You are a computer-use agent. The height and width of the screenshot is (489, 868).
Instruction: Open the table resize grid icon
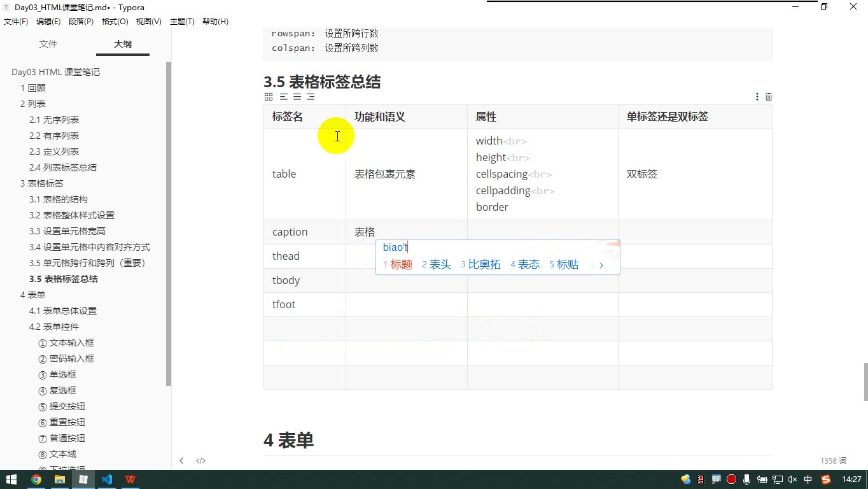[x=269, y=97]
